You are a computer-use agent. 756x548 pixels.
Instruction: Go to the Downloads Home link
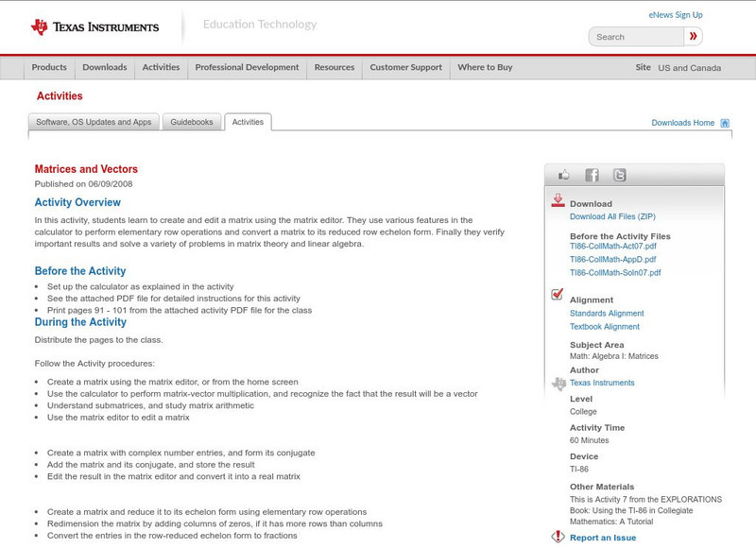coord(682,123)
